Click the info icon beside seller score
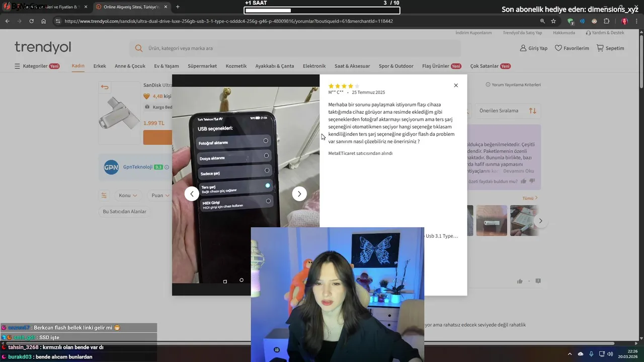Image resolution: width=644 pixels, height=362 pixels. 167,167
